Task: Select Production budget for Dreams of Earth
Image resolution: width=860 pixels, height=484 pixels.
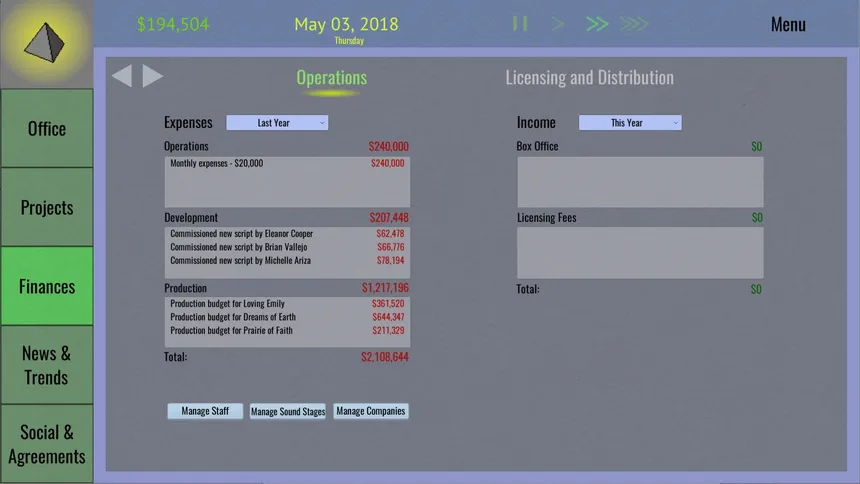Action: pyautogui.click(x=287, y=317)
